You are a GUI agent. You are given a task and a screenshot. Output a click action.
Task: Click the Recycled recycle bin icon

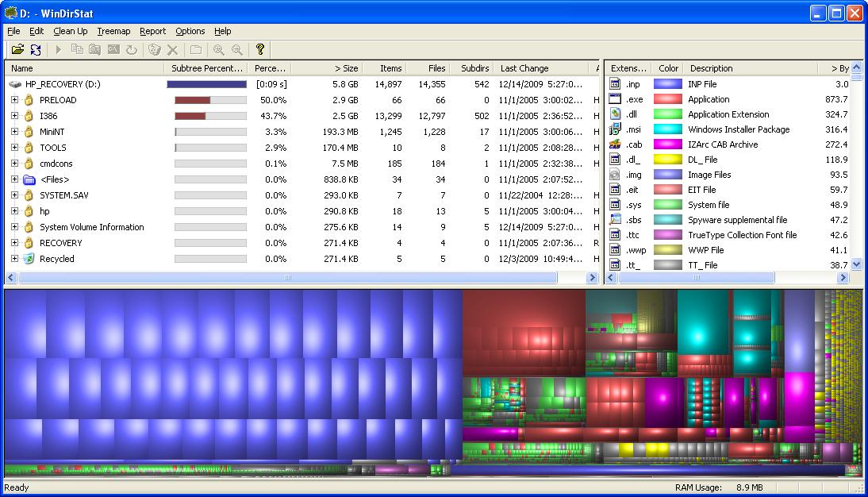click(x=29, y=259)
